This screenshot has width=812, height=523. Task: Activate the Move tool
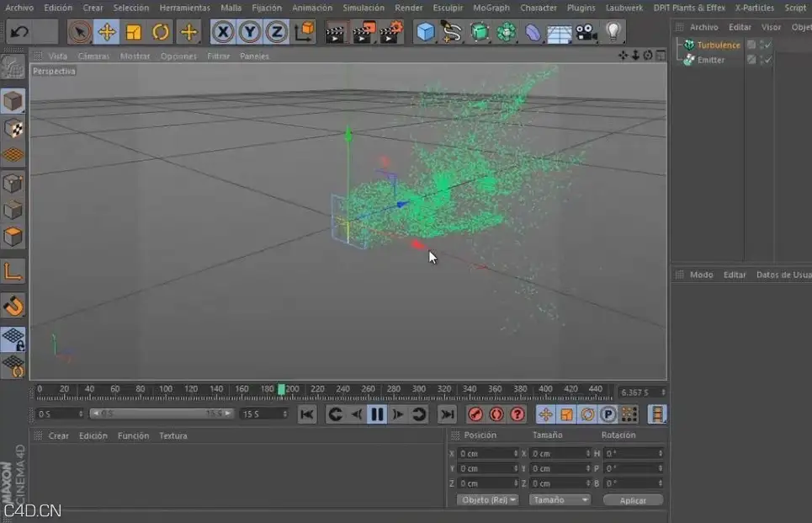[x=107, y=32]
